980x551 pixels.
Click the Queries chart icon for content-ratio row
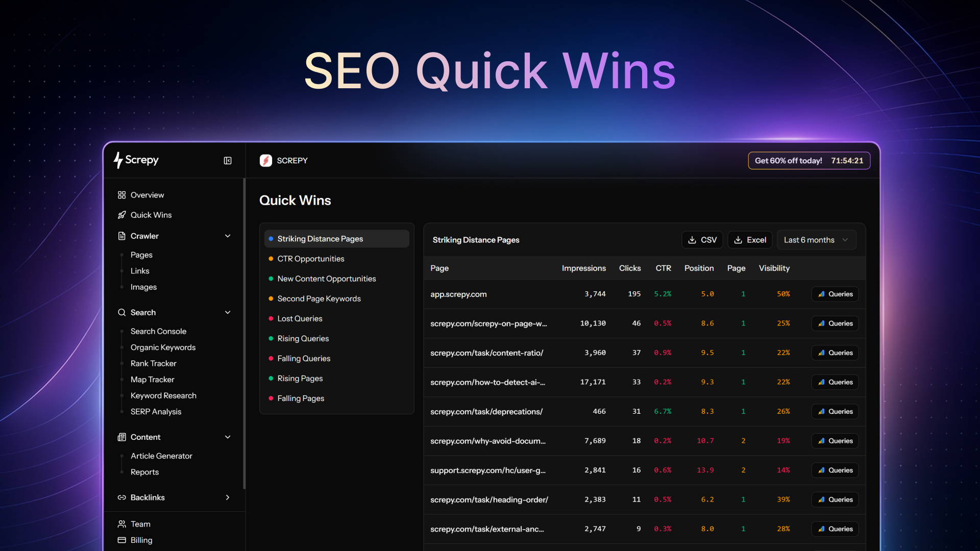click(x=821, y=353)
